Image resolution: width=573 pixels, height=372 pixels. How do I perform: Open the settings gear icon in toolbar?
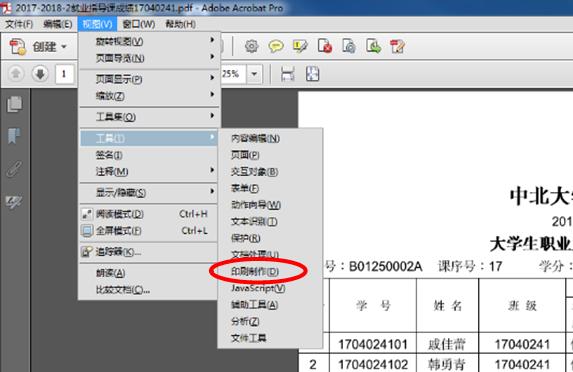[x=251, y=46]
